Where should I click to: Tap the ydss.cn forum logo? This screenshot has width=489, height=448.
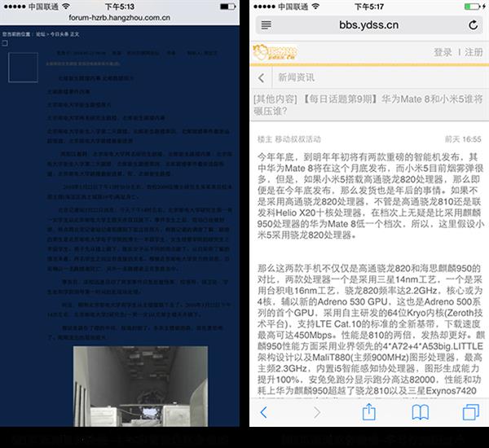point(275,52)
